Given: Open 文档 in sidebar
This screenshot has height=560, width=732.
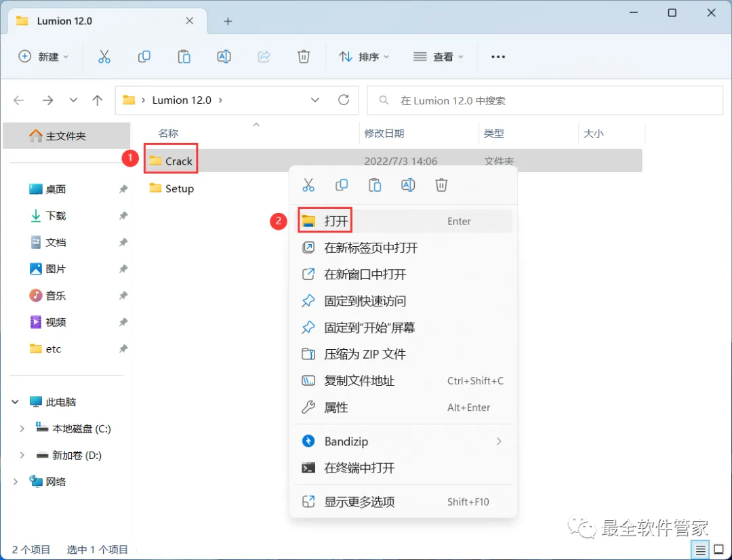Looking at the screenshot, I should [x=49, y=243].
